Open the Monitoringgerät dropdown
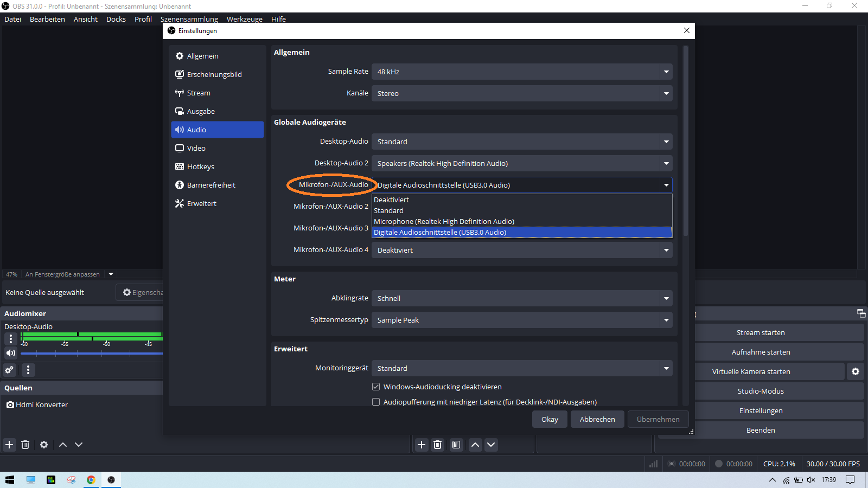The image size is (868, 488). point(522,368)
